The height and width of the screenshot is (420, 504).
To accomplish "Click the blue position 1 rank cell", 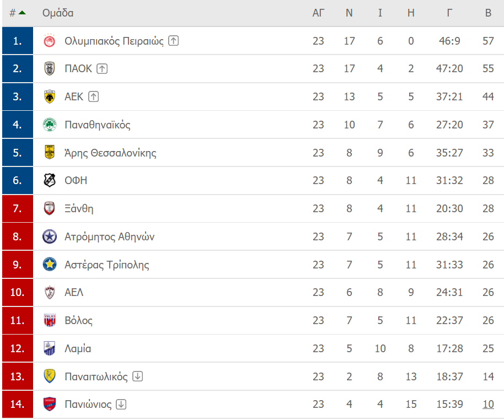I will click(x=18, y=41).
